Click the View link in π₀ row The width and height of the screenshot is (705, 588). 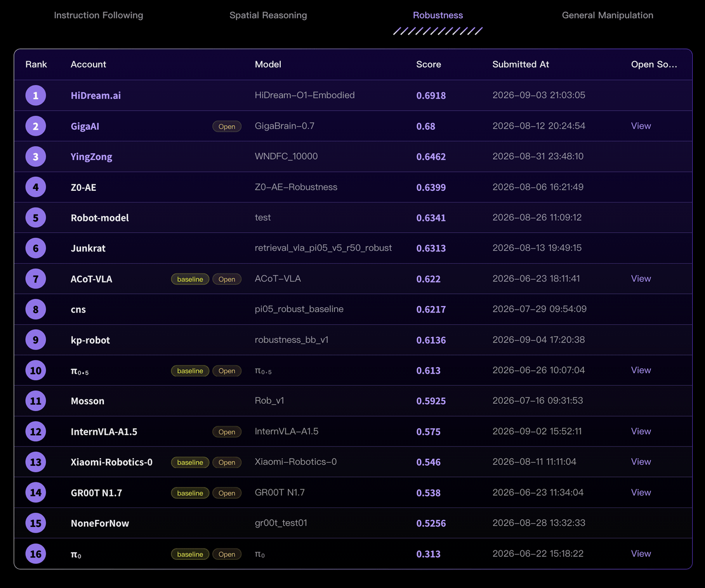pos(641,553)
